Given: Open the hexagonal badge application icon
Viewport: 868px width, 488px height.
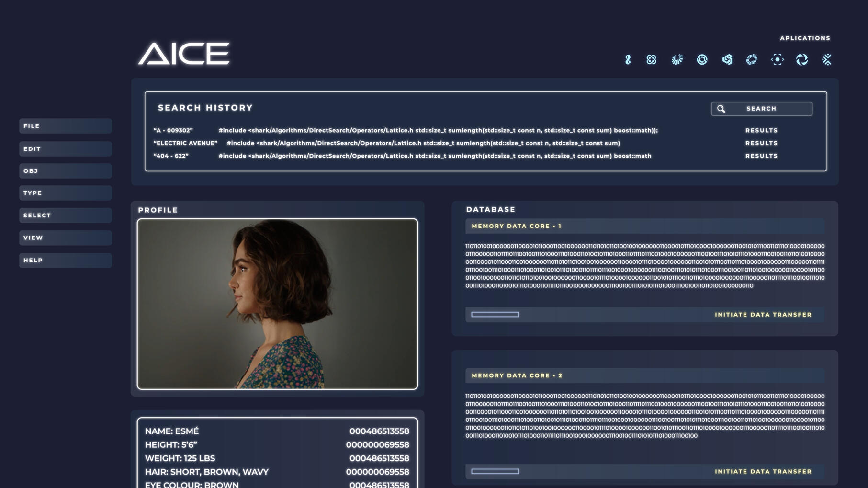Looking at the screenshot, I should point(727,59).
